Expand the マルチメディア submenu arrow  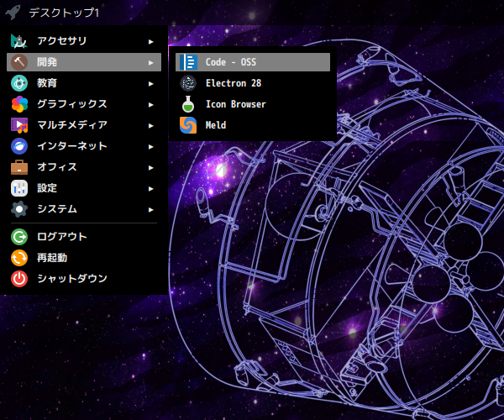[150, 126]
